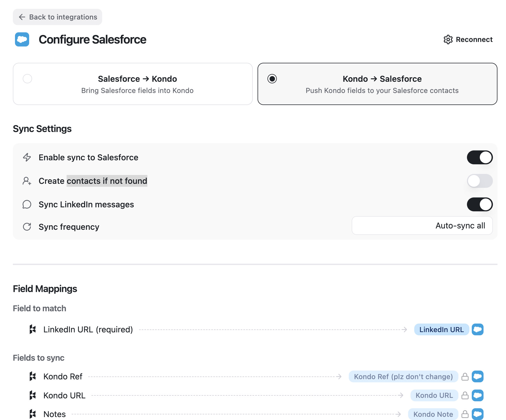Click the Reconnect gear icon

448,40
